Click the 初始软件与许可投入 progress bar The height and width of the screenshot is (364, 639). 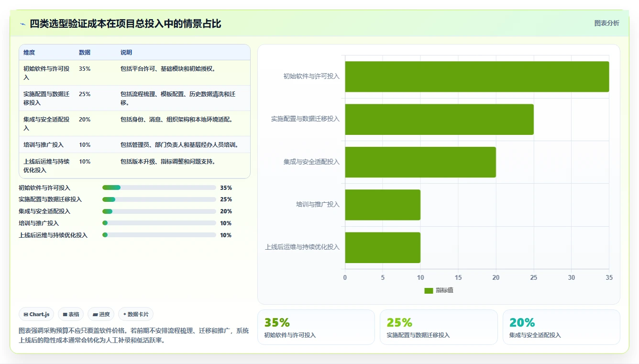(x=159, y=188)
